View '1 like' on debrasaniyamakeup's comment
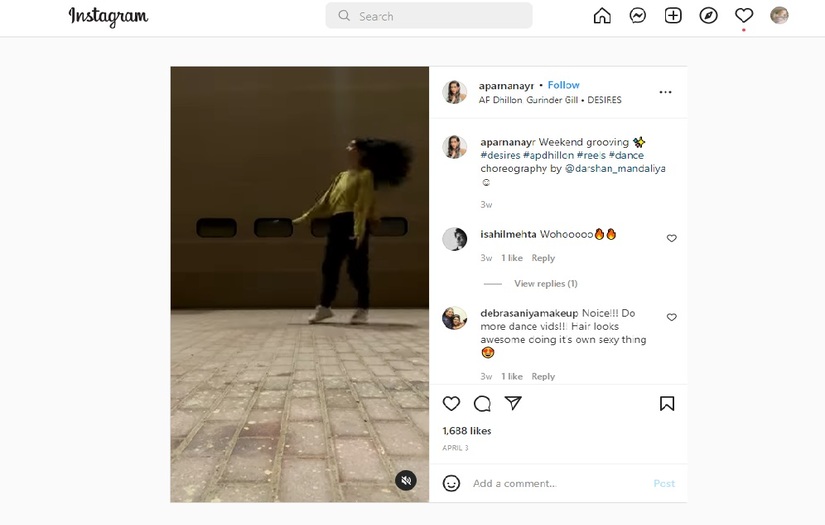This screenshot has height=525, width=825. click(x=512, y=376)
